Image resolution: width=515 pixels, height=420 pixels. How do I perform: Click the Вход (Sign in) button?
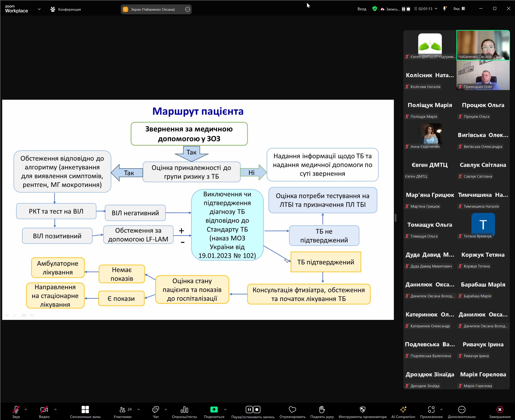(x=362, y=9)
